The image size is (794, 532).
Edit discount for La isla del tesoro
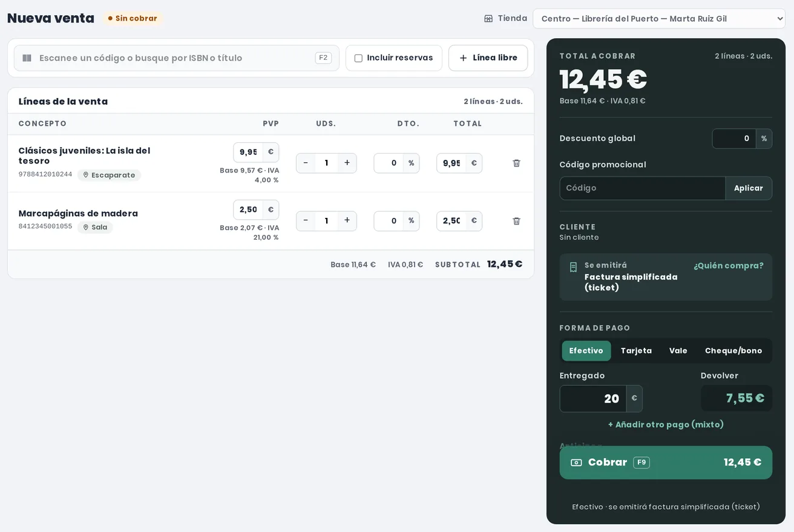(x=389, y=163)
